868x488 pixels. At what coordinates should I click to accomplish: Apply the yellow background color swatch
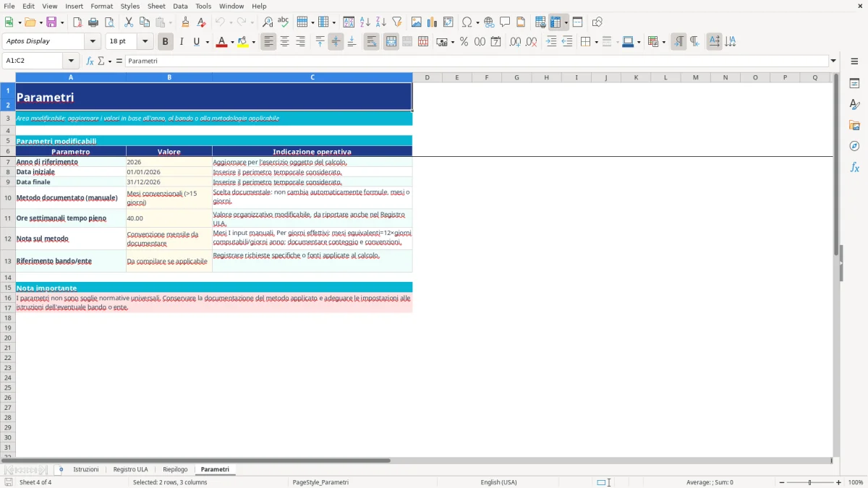pos(243,42)
